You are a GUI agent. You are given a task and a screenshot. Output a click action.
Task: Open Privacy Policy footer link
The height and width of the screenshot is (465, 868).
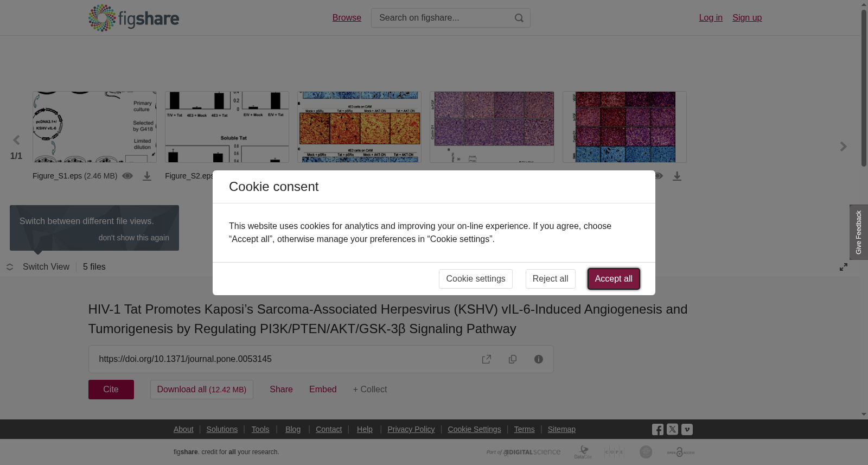click(x=411, y=429)
